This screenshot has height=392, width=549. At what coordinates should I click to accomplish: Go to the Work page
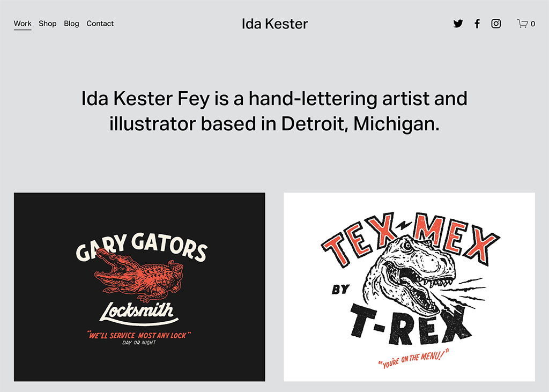(23, 24)
